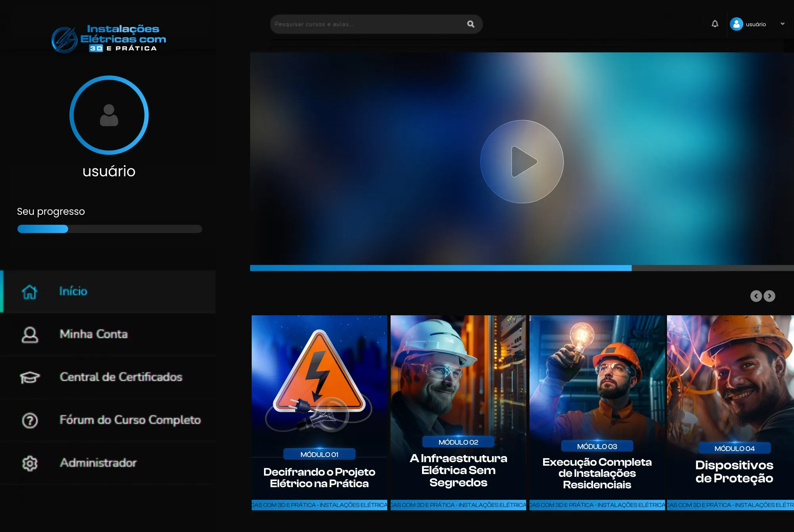794x532 pixels.
Task: Click the gear icon for Administrador
Action: click(30, 463)
